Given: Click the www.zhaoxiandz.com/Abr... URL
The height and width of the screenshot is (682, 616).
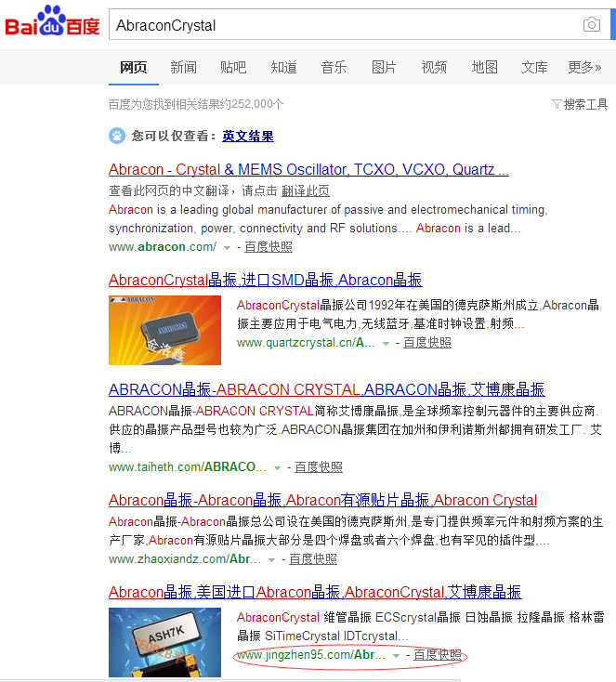Looking at the screenshot, I should pyautogui.click(x=185, y=559).
